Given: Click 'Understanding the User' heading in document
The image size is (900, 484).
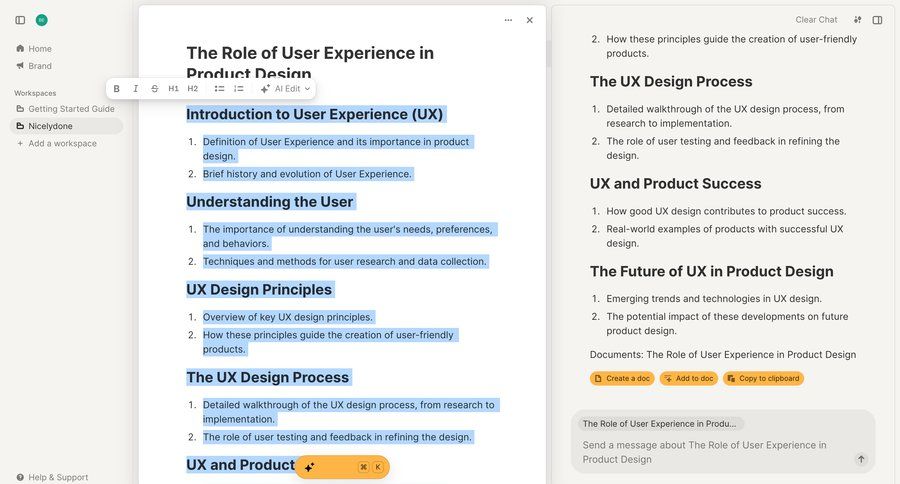Looking at the screenshot, I should point(270,202).
